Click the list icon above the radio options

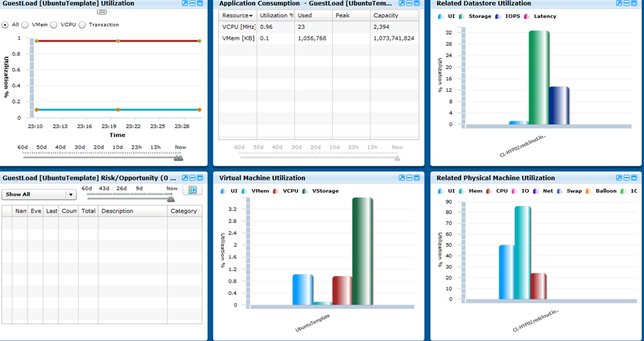tap(102, 11)
